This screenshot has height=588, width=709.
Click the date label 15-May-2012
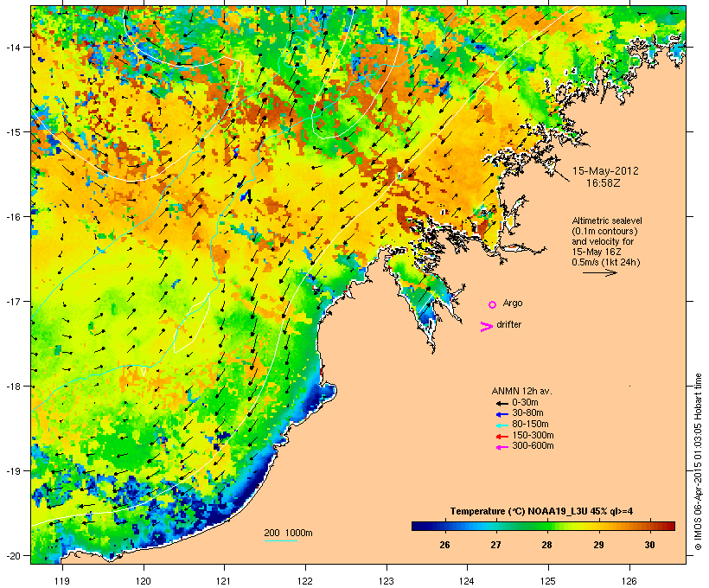click(x=605, y=171)
